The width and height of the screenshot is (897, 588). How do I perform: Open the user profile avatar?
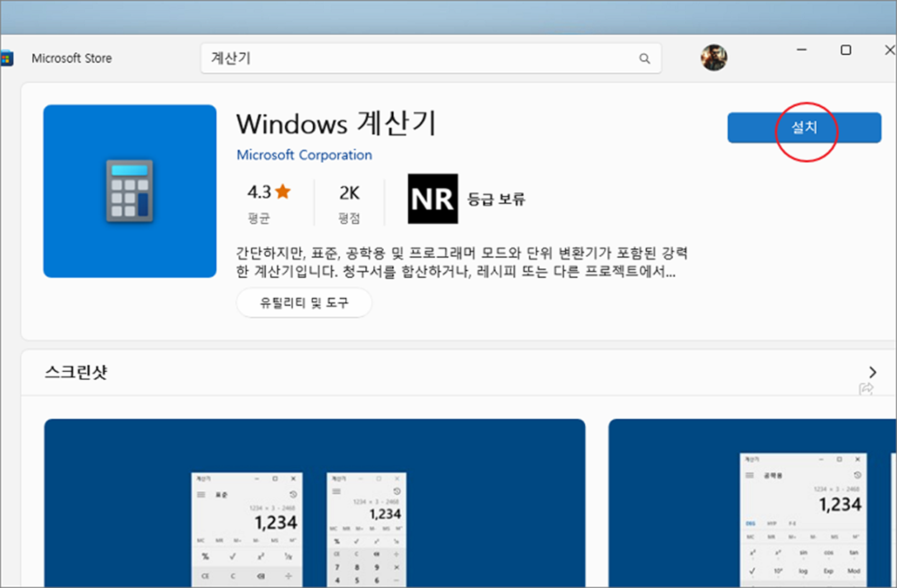click(714, 57)
